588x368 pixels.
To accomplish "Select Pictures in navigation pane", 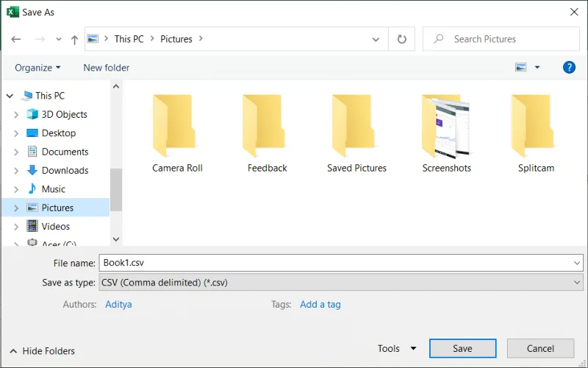I will tap(57, 208).
